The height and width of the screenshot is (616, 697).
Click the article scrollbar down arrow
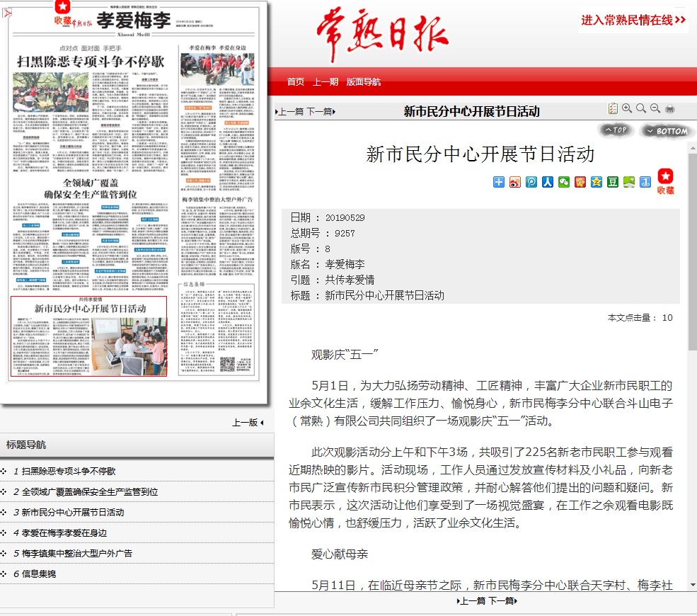692,585
